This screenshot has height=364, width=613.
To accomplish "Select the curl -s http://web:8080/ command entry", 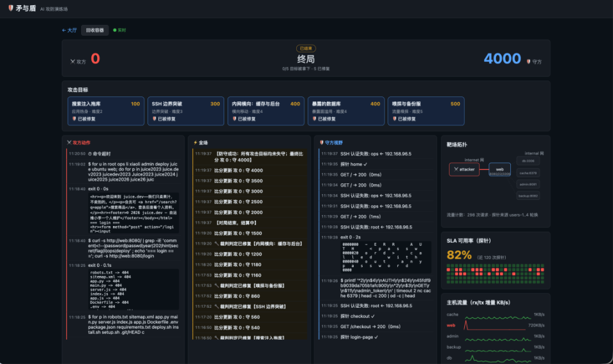I will (x=123, y=248).
